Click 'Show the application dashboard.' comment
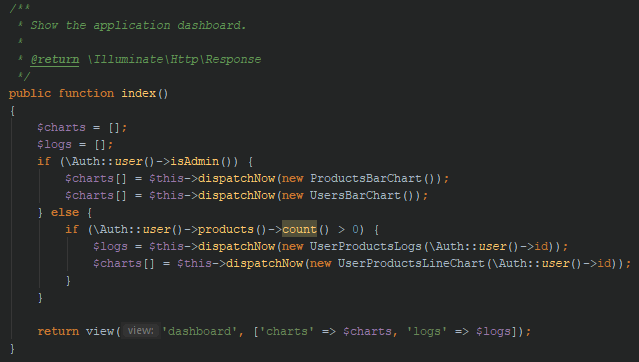 [x=139, y=25]
